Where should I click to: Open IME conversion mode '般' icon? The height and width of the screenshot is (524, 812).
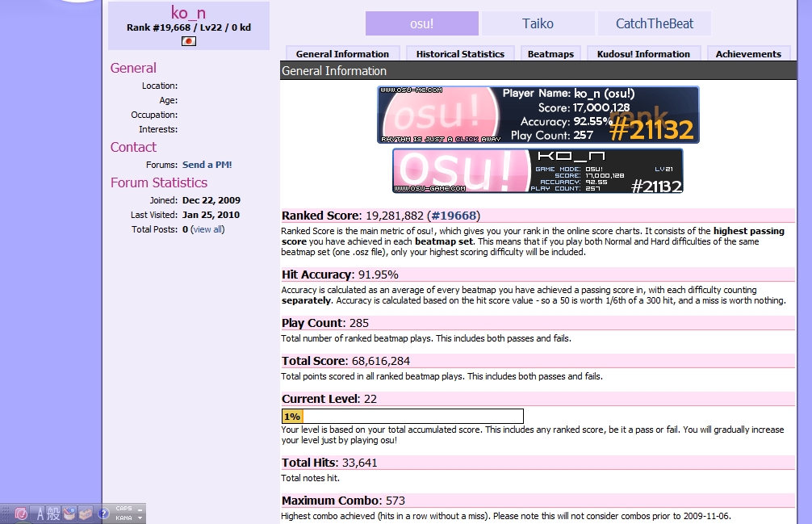tap(53, 514)
